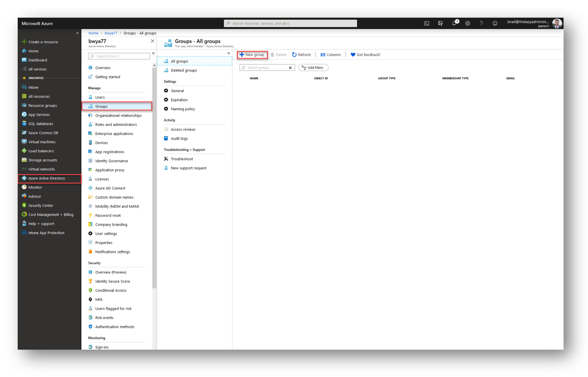Close the bwya77 blade

point(152,41)
